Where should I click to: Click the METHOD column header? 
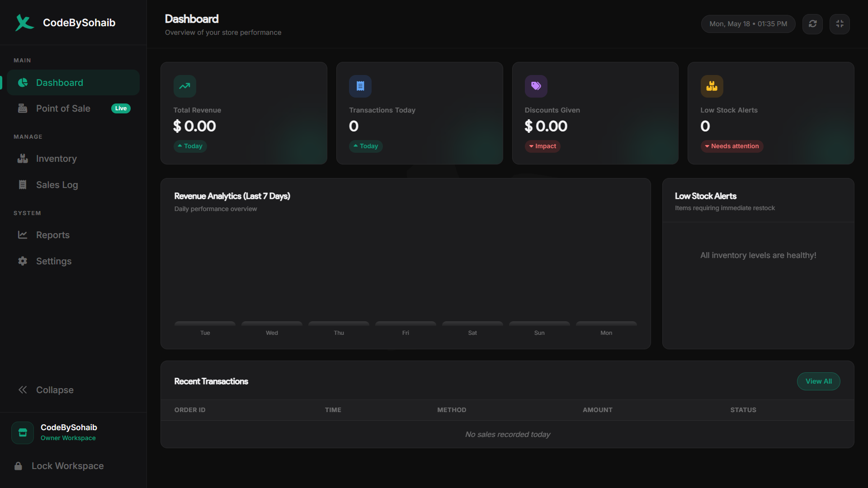pos(452,410)
